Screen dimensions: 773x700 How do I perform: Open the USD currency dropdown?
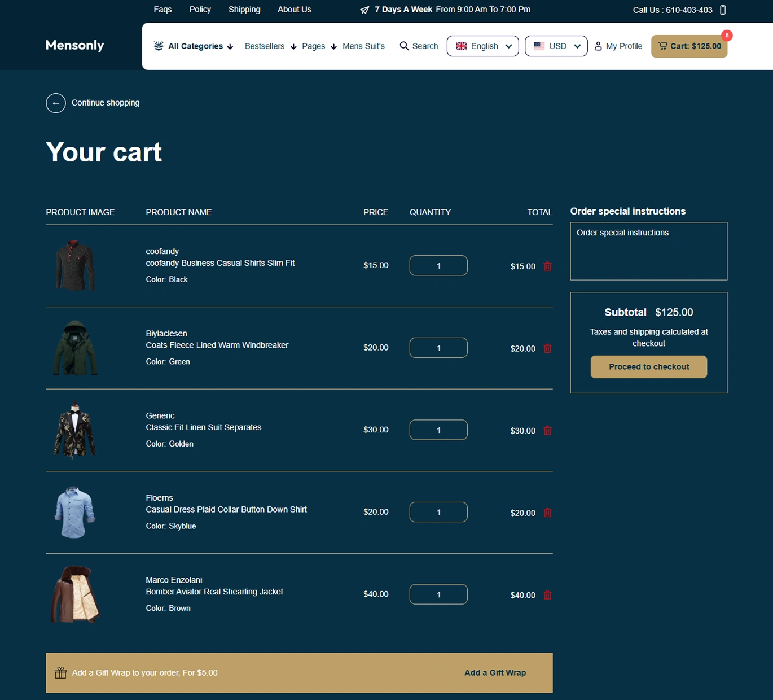[556, 46]
